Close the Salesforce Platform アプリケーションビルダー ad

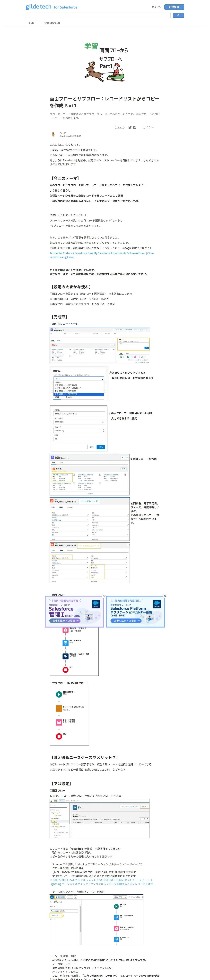[x=165, y=596]
